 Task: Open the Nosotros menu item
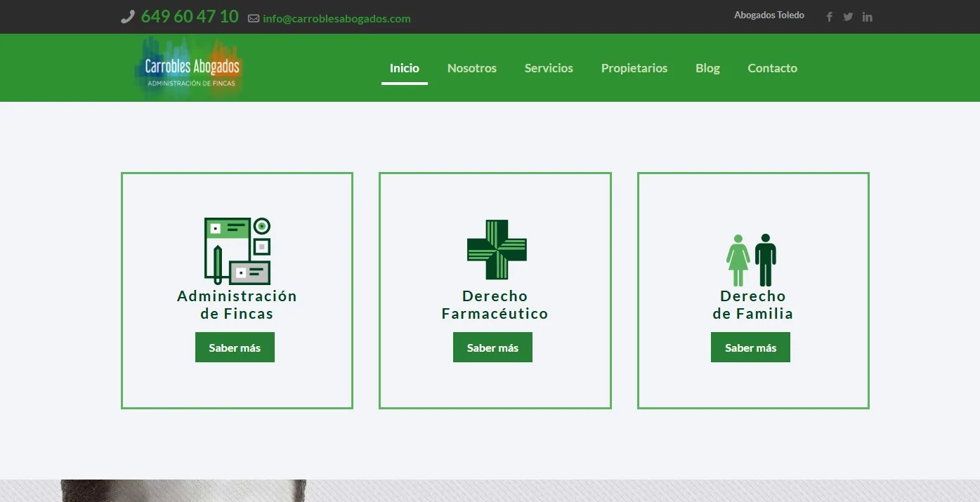tap(472, 68)
